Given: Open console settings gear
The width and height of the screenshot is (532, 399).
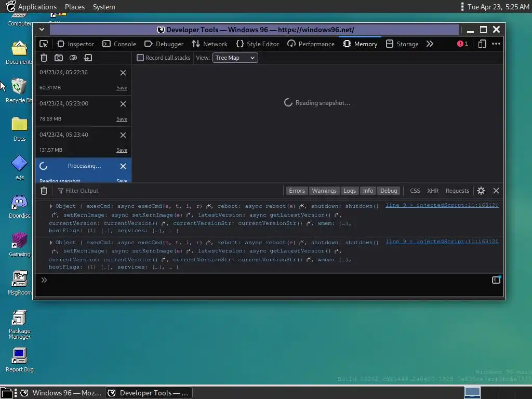Looking at the screenshot, I should coord(481,191).
